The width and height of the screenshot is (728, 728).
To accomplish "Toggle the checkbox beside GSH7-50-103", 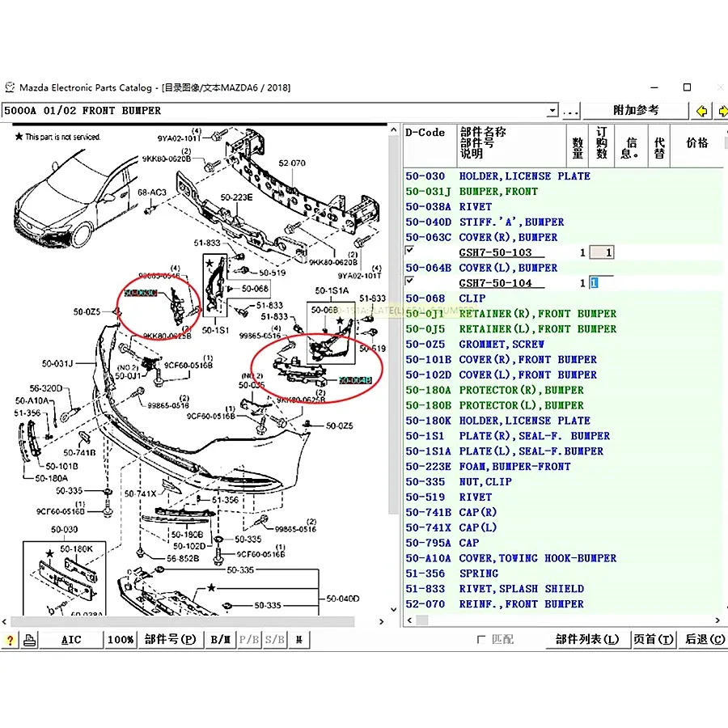I will click(409, 252).
